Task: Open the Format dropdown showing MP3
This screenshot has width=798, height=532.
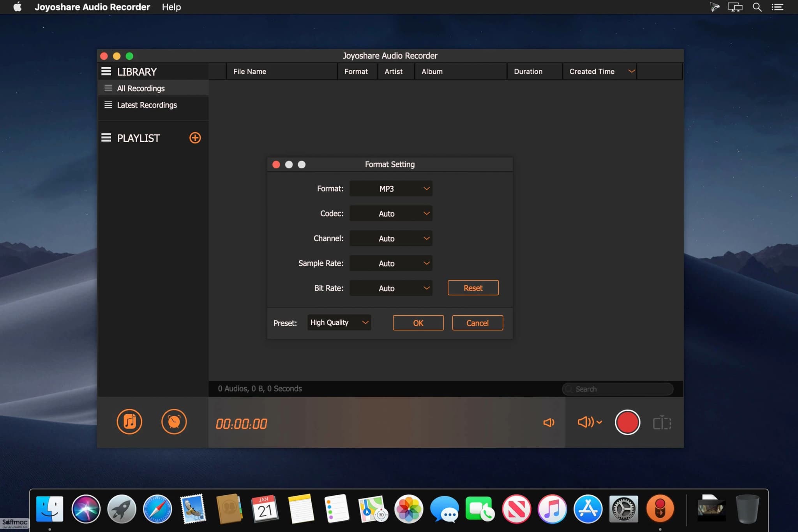Action: coord(391,189)
